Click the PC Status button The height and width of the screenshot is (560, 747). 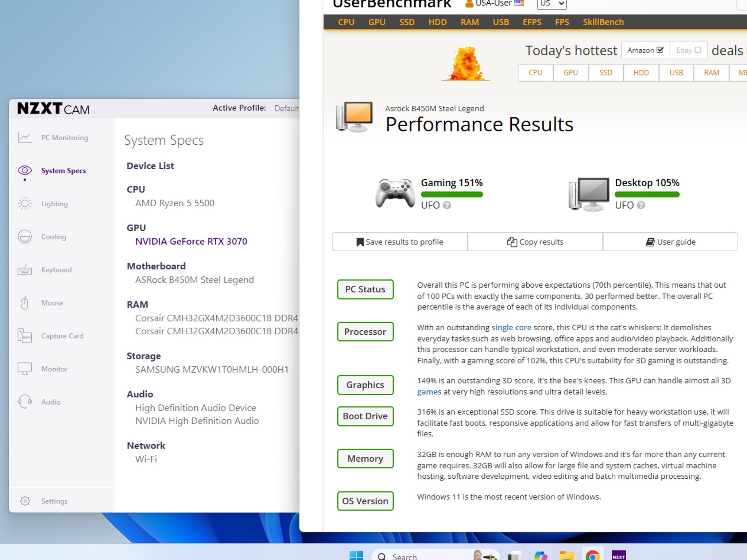pyautogui.click(x=365, y=289)
